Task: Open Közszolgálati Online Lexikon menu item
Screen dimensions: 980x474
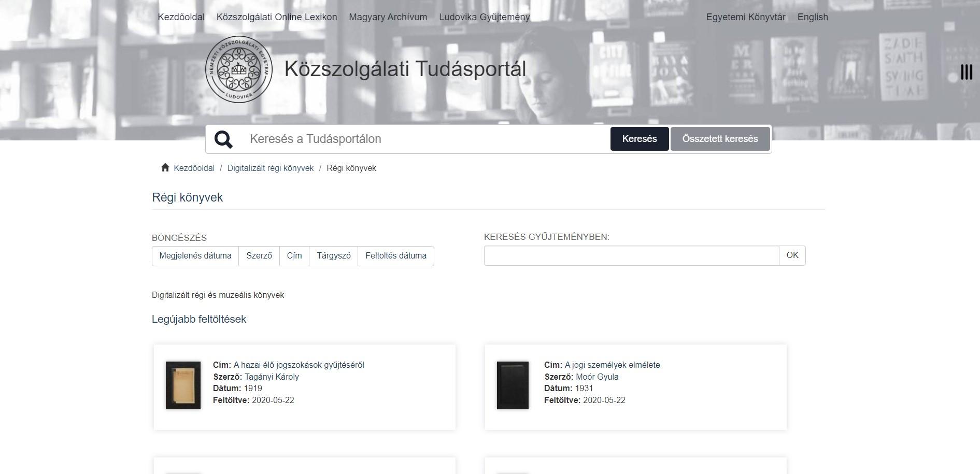Action: point(277,17)
